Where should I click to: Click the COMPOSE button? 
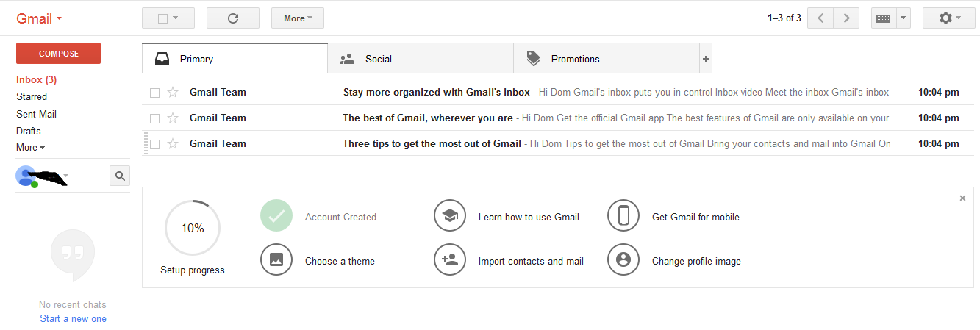(x=58, y=54)
